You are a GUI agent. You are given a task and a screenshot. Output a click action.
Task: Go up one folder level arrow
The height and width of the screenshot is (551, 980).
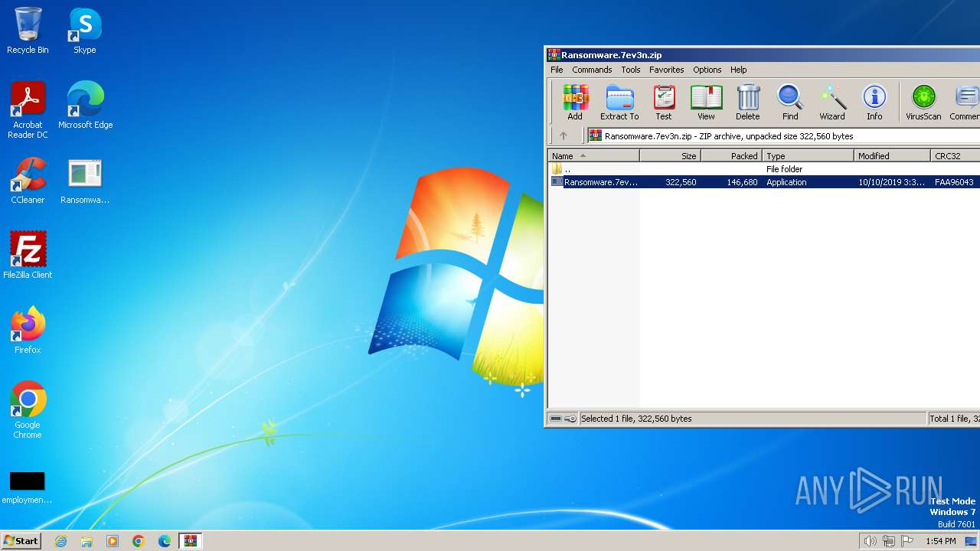(563, 135)
